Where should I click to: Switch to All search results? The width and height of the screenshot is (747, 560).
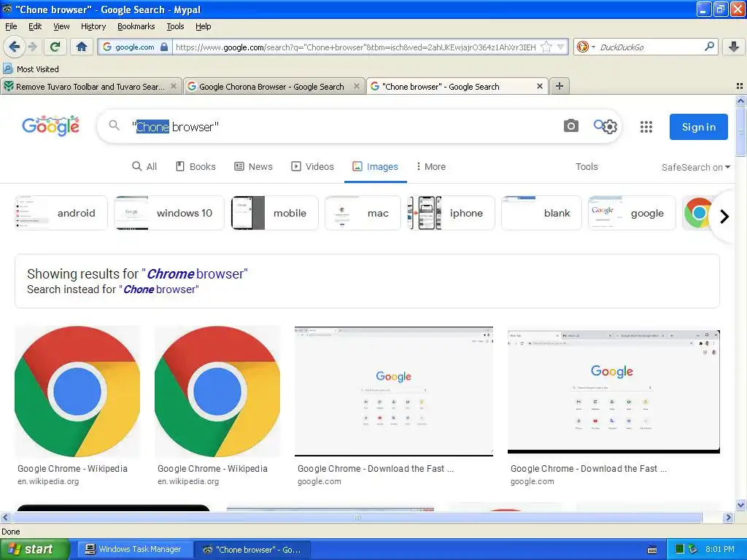[x=144, y=167]
